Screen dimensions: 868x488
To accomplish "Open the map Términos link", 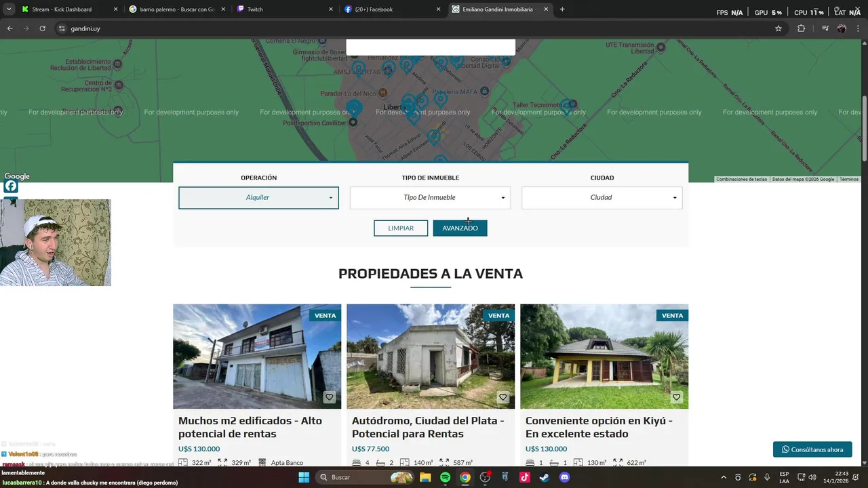I will tap(849, 180).
